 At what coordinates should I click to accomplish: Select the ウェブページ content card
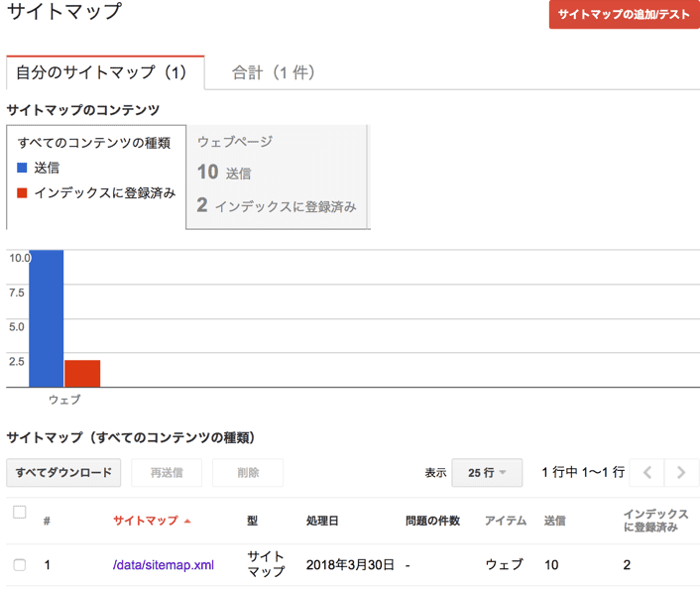[x=278, y=177]
